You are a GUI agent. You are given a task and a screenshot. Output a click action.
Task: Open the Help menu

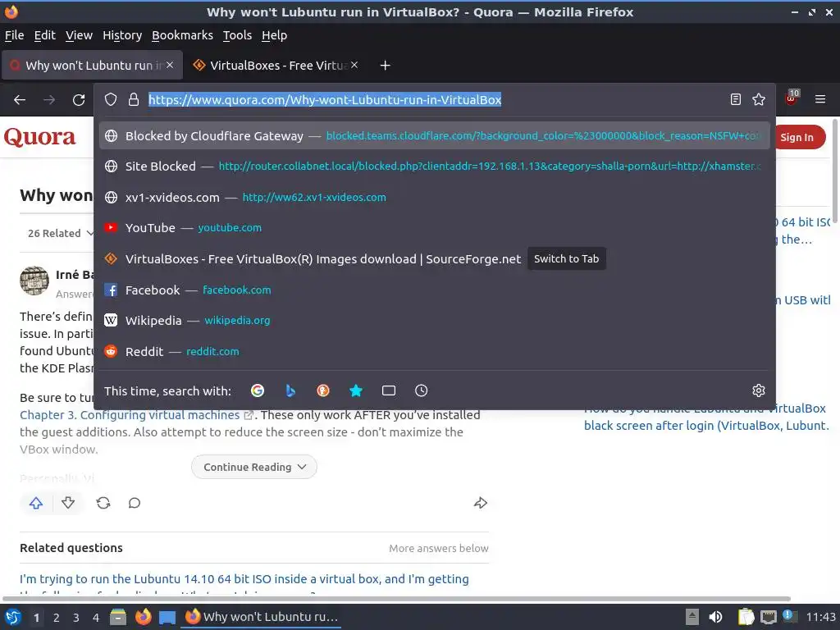click(274, 35)
